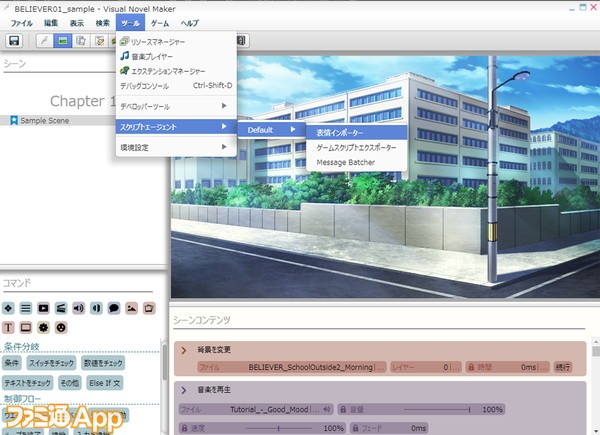Choose the speech bubble message command icon

114,308
